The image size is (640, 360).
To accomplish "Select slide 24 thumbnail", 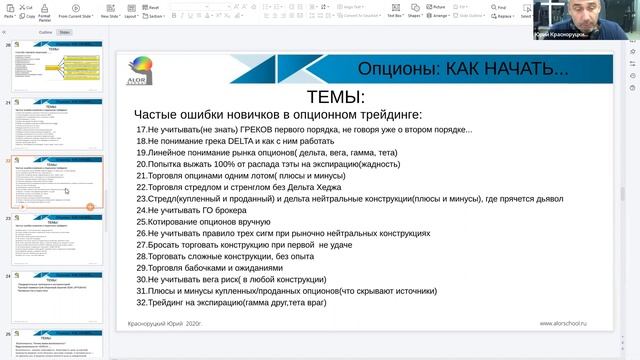I will coord(57,298).
